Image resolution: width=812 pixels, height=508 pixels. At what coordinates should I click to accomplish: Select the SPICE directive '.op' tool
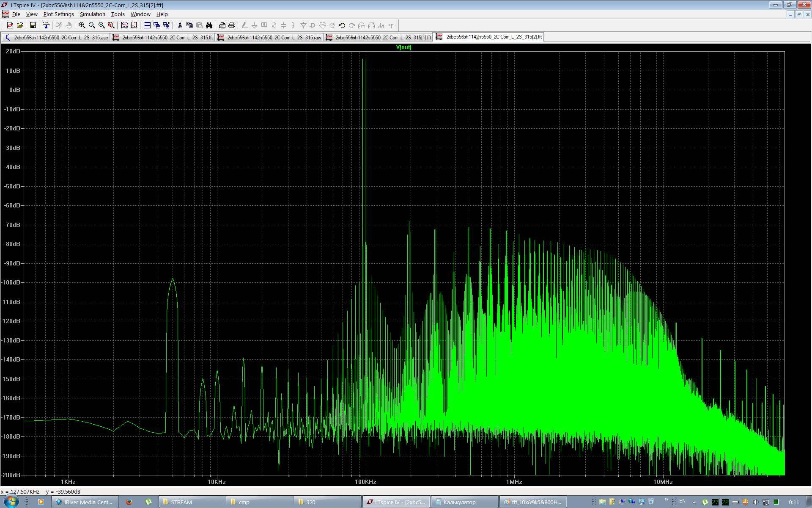[x=391, y=25]
